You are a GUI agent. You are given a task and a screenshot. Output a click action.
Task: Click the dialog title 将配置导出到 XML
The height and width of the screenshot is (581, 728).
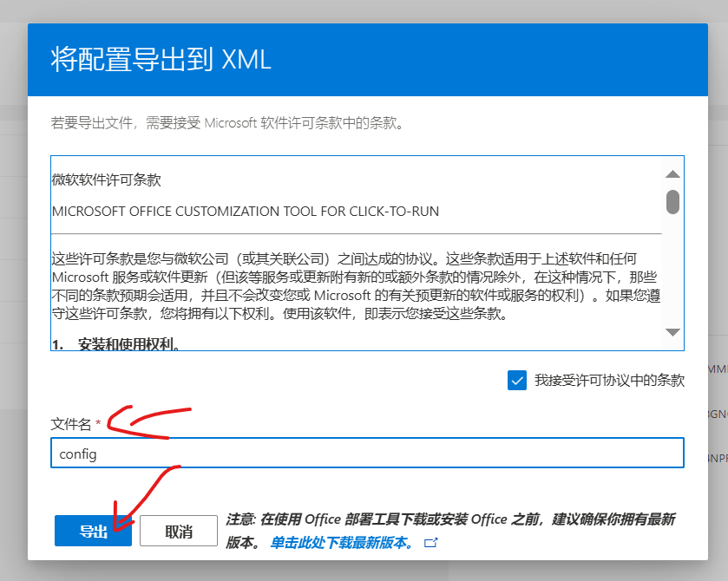pyautogui.click(x=161, y=59)
